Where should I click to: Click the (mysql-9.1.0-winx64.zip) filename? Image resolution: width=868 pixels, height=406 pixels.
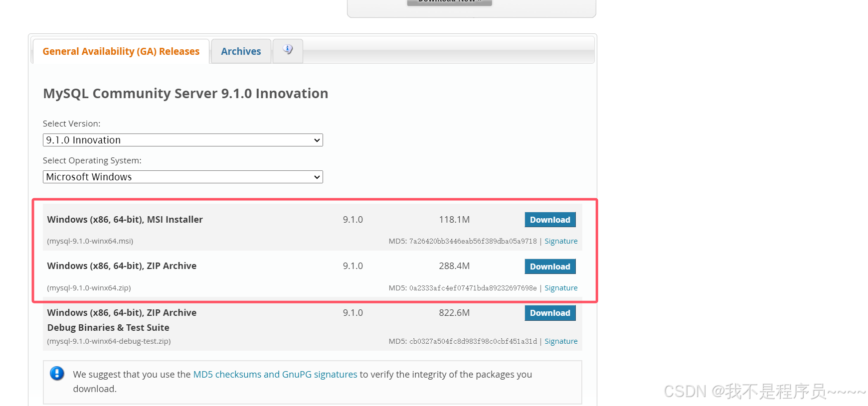89,288
